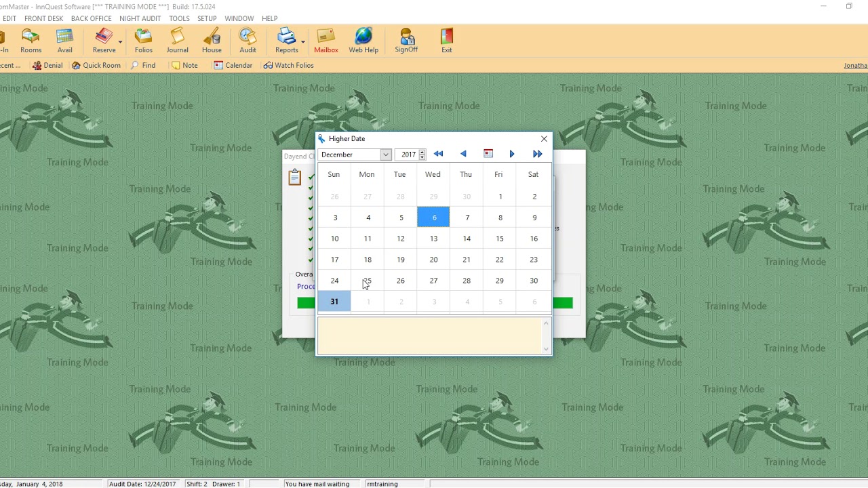Viewport: 868px width, 488px height.
Task: Open the Avail availability icon
Action: coord(65,41)
